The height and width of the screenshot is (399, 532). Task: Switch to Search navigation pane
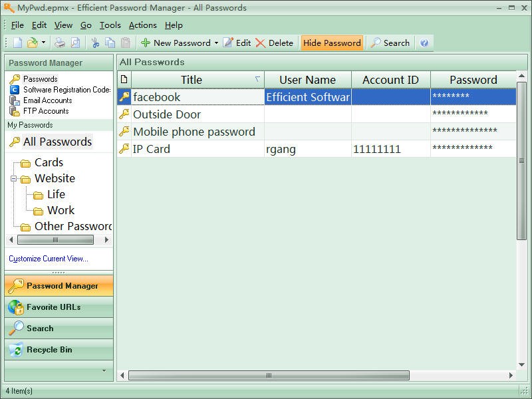59,329
